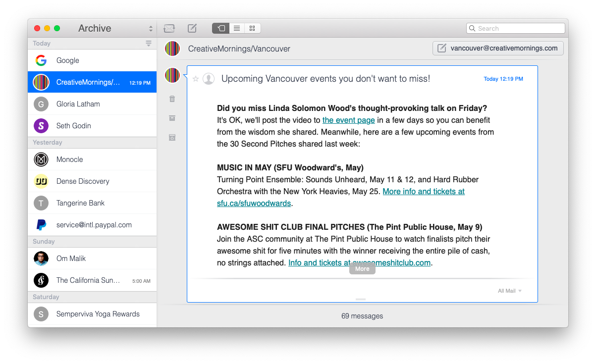This screenshot has width=596, height=364.
Task: Open the sort filter icon next to Today
Action: tap(149, 44)
